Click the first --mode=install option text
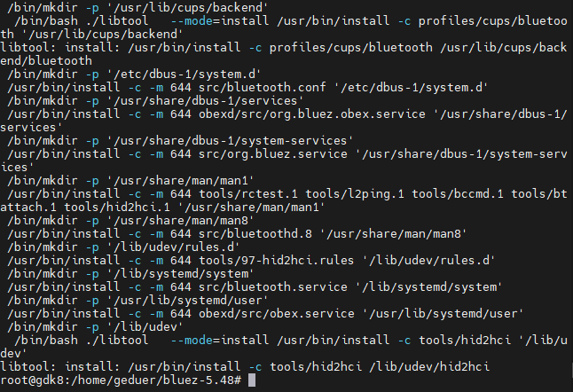The image size is (573, 392). click(x=220, y=21)
